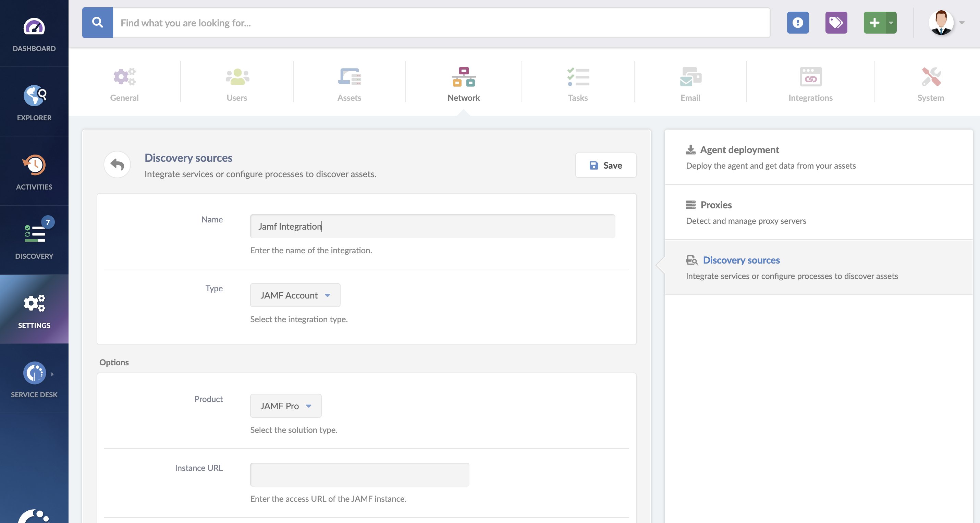This screenshot has width=980, height=523.
Task: Switch to the General settings tab
Action: (x=124, y=83)
